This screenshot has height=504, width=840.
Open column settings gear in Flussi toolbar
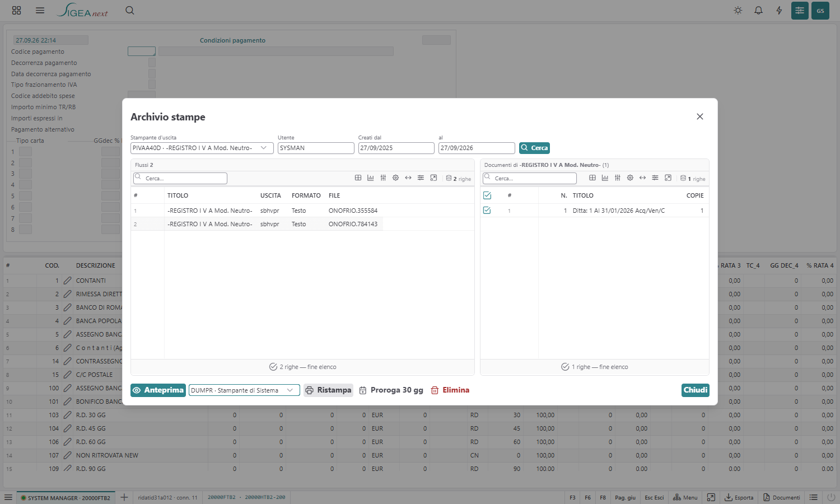[x=395, y=178]
